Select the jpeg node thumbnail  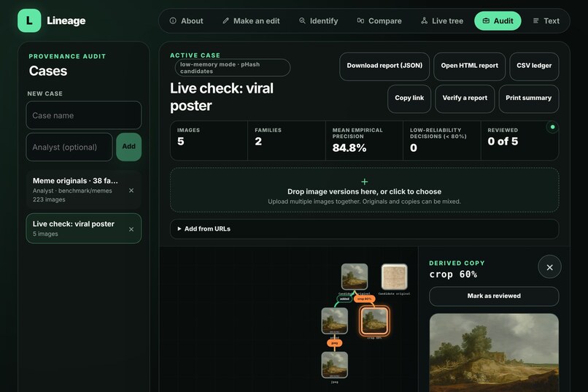pyautogui.click(x=335, y=365)
